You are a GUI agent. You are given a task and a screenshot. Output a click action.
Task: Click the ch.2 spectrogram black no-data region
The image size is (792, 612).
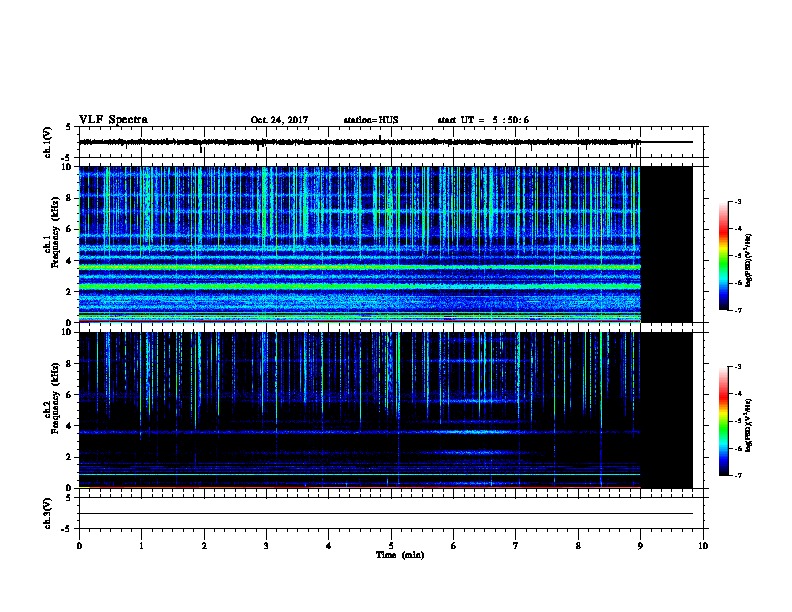click(x=667, y=410)
